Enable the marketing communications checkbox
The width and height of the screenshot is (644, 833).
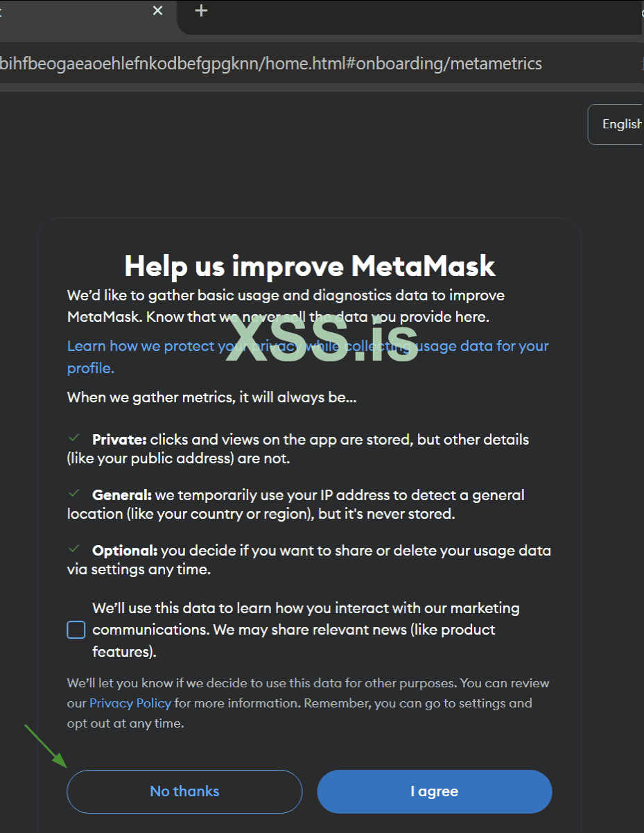[x=76, y=630]
